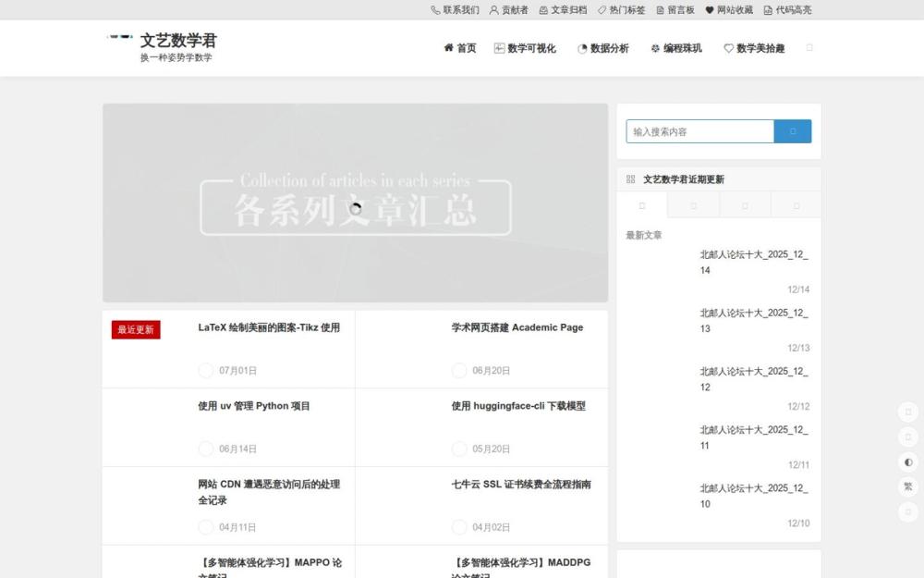Click author avatar beside 04月11日
Image resolution: width=924 pixels, height=578 pixels.
[x=206, y=527]
